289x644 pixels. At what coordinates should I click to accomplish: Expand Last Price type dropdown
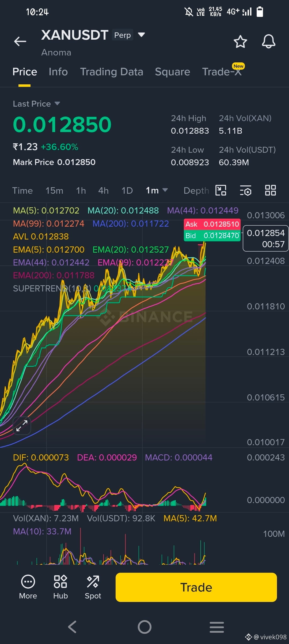[x=57, y=103]
